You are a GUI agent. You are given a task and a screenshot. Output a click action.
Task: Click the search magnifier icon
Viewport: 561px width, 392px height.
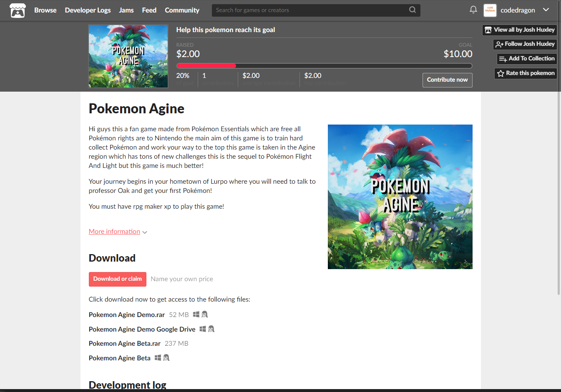412,10
